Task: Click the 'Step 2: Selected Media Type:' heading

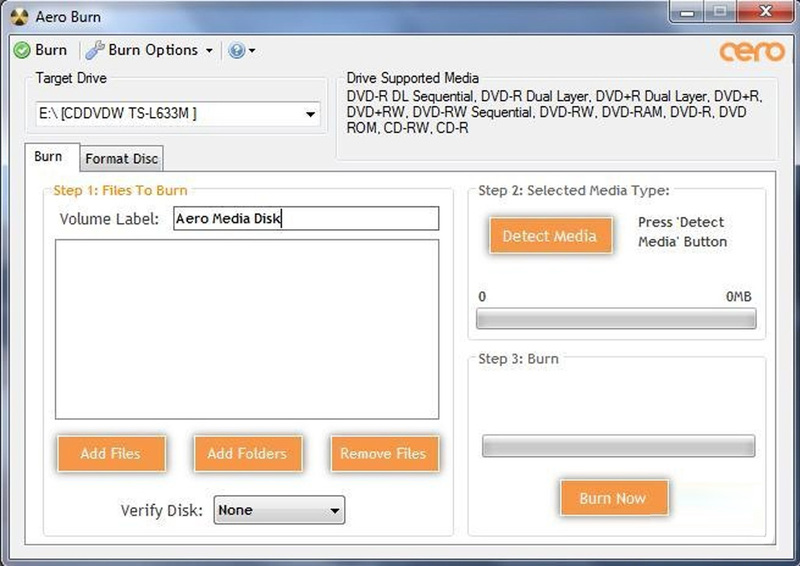Action: coord(573,190)
